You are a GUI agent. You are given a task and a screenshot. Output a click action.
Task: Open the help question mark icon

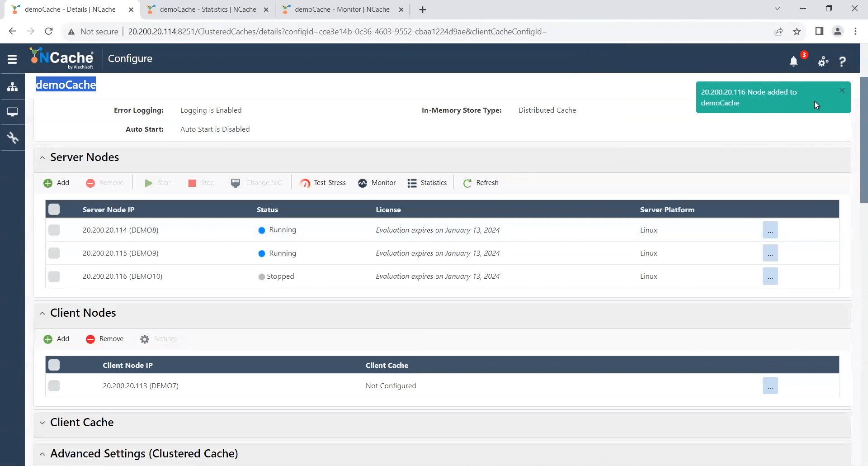pyautogui.click(x=842, y=62)
